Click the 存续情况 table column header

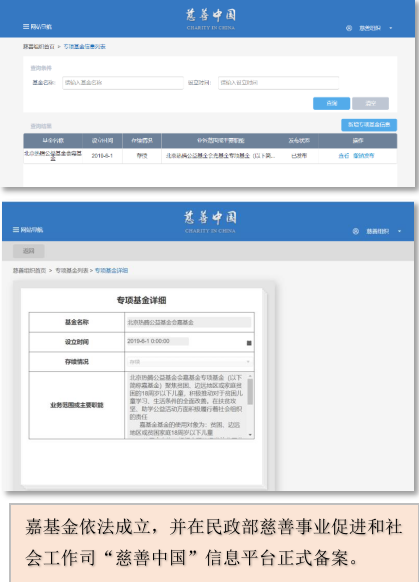[142, 141]
